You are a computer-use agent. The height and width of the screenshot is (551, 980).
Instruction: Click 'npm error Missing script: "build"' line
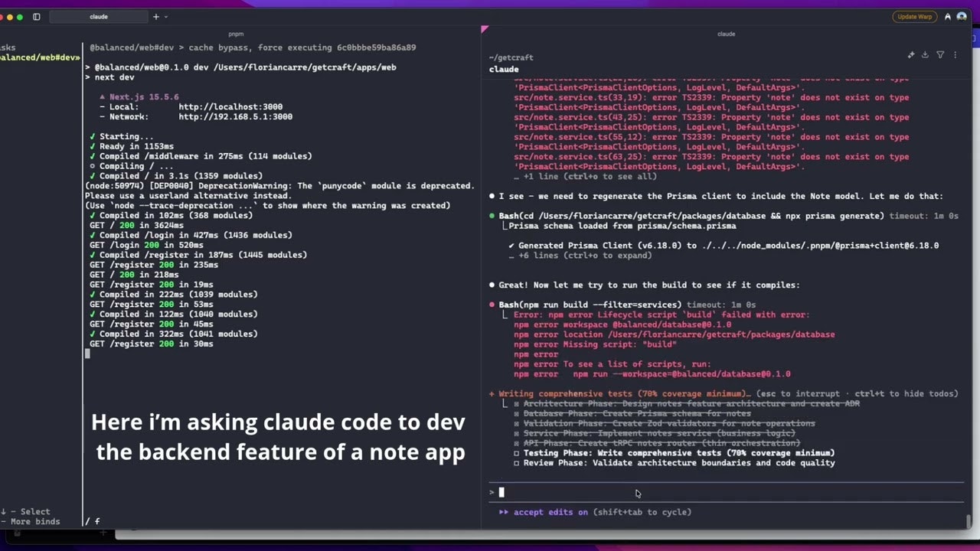pyautogui.click(x=595, y=344)
